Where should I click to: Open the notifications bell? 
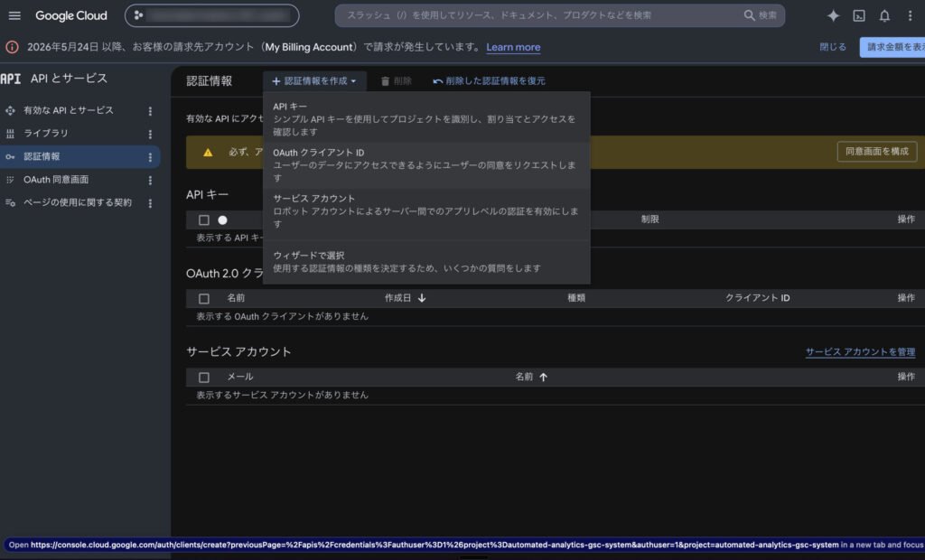[884, 15]
